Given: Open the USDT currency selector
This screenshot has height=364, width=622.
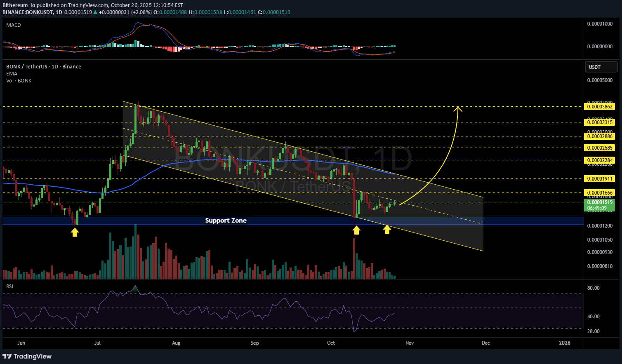Looking at the screenshot, I should point(601,67).
